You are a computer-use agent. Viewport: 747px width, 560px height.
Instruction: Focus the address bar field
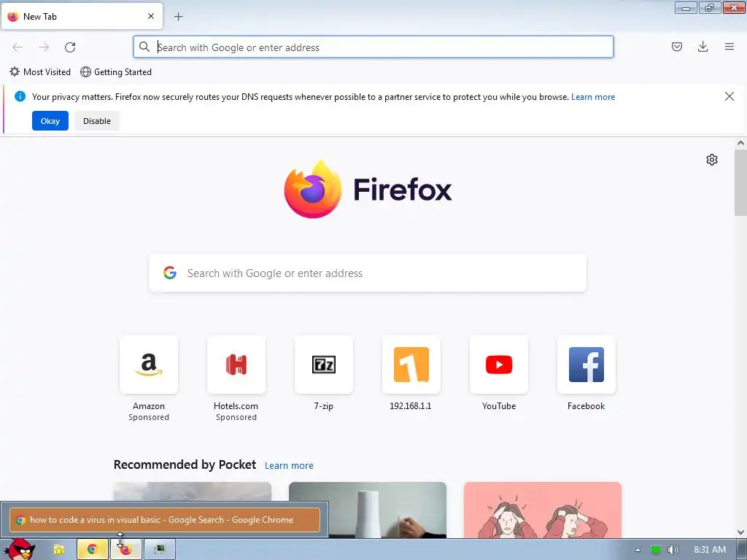click(373, 47)
